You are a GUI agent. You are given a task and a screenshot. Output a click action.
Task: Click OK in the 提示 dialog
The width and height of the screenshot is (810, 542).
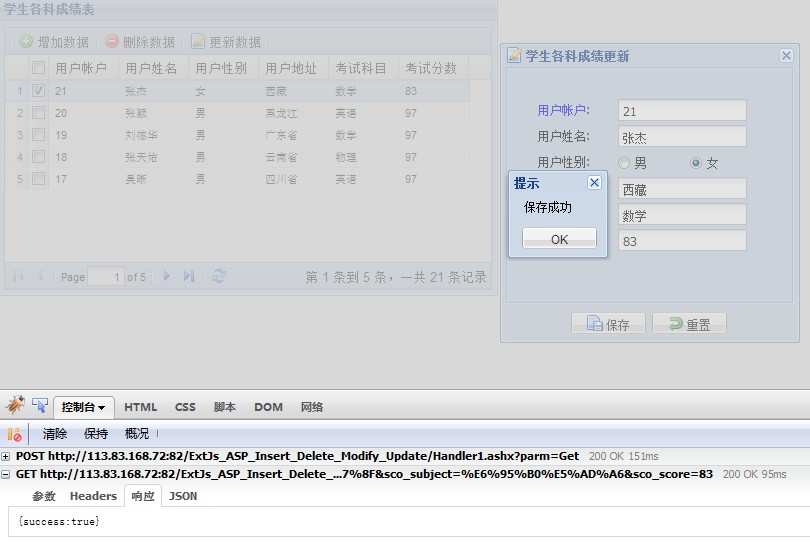(559, 239)
